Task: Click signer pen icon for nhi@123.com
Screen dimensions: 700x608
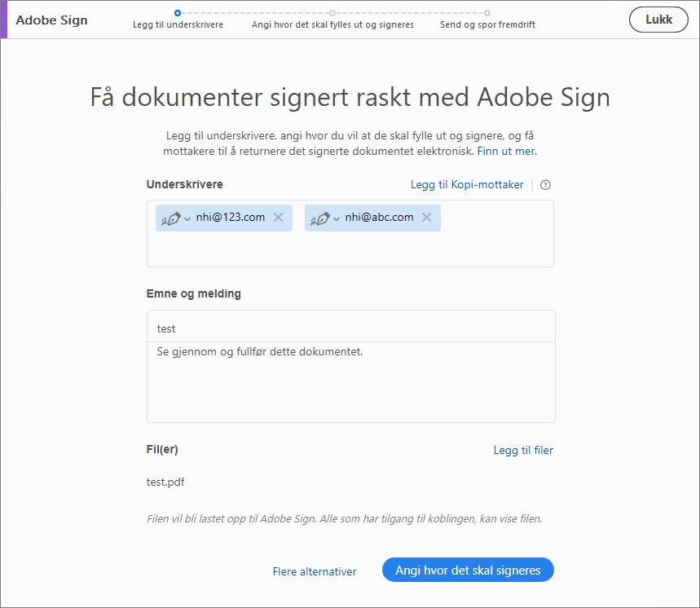Action: tap(169, 218)
